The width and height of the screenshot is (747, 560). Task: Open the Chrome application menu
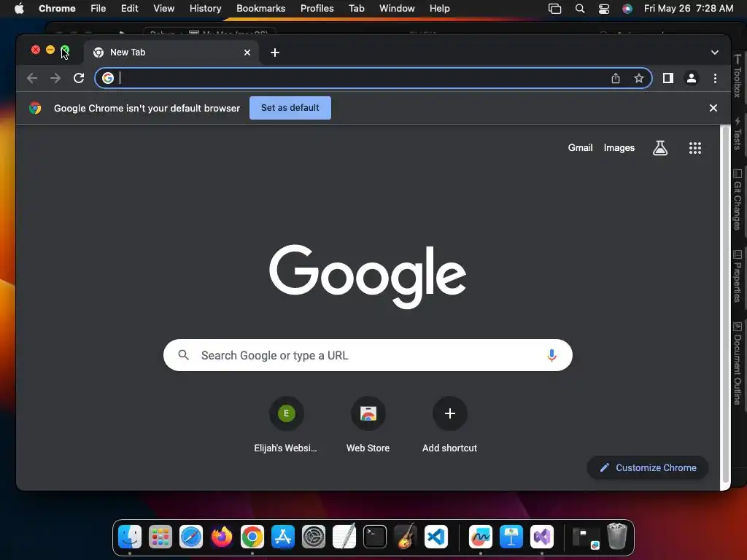(x=57, y=9)
